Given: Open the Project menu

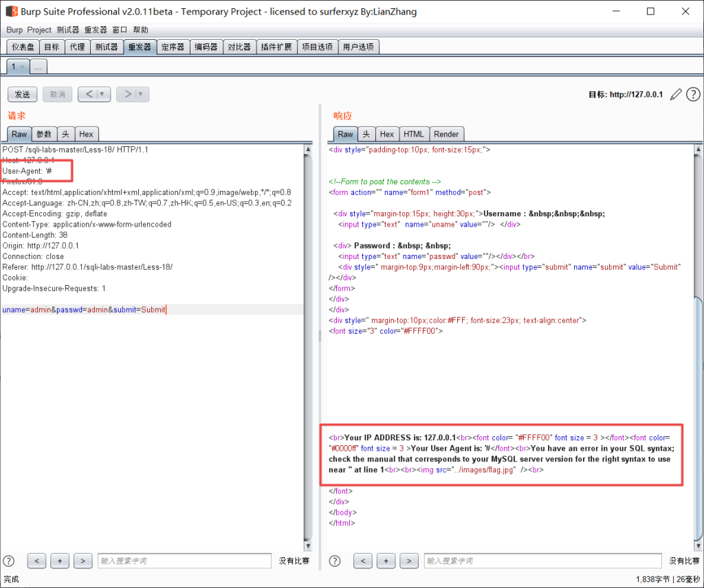Looking at the screenshot, I should [39, 30].
